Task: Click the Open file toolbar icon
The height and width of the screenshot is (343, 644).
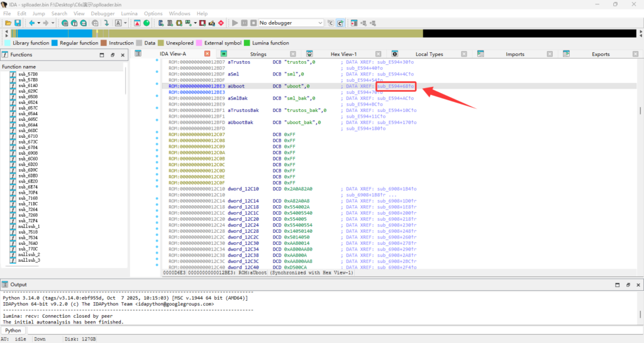Action: [8, 23]
